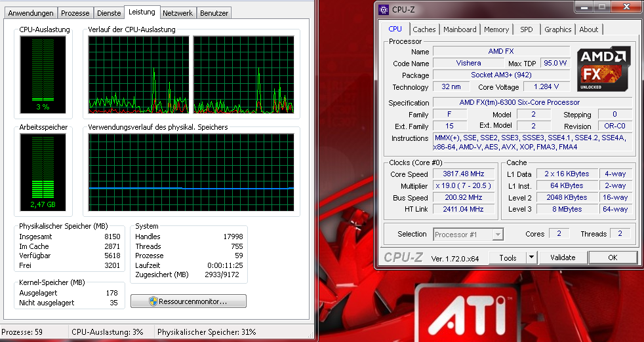
Task: Open the Netzwerk tab
Action: 178,13
